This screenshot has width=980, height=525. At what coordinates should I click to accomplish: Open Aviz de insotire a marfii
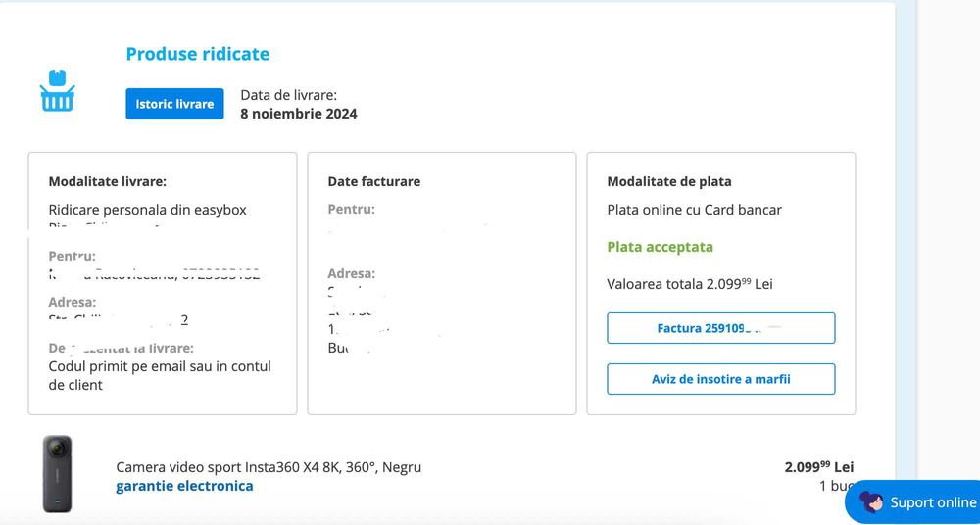pyautogui.click(x=720, y=379)
